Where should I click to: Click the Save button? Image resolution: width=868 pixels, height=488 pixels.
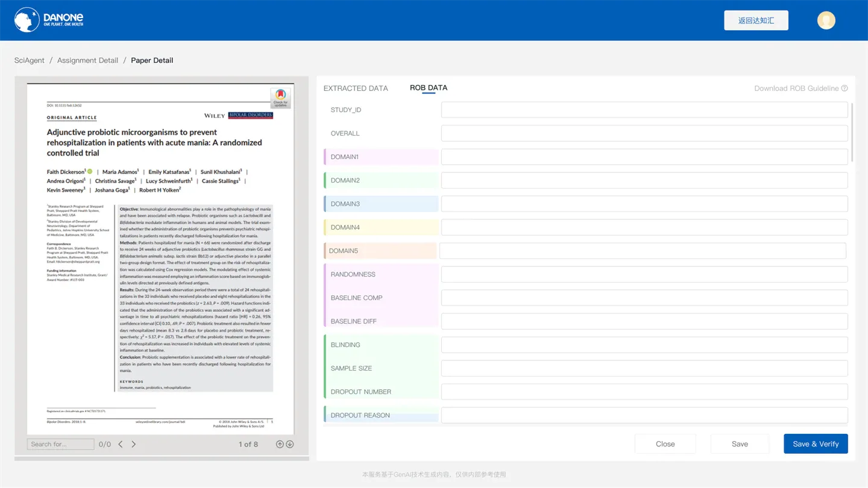point(740,444)
